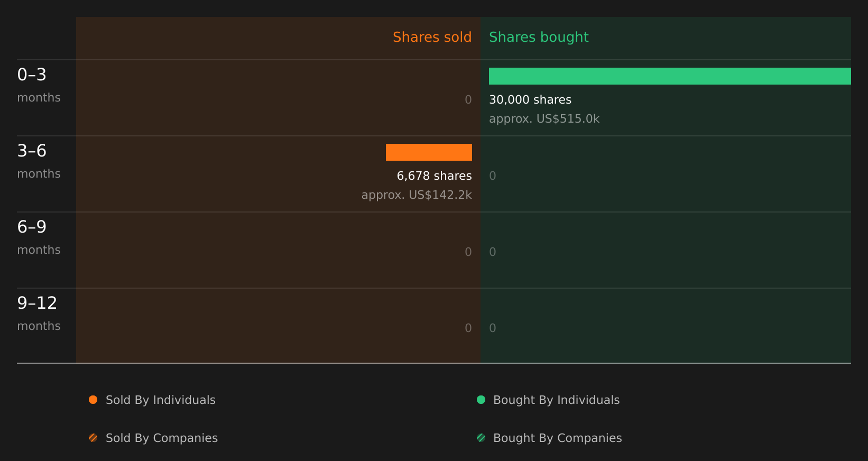This screenshot has width=868, height=461.
Task: Click the Shares sold column header
Action: point(432,37)
